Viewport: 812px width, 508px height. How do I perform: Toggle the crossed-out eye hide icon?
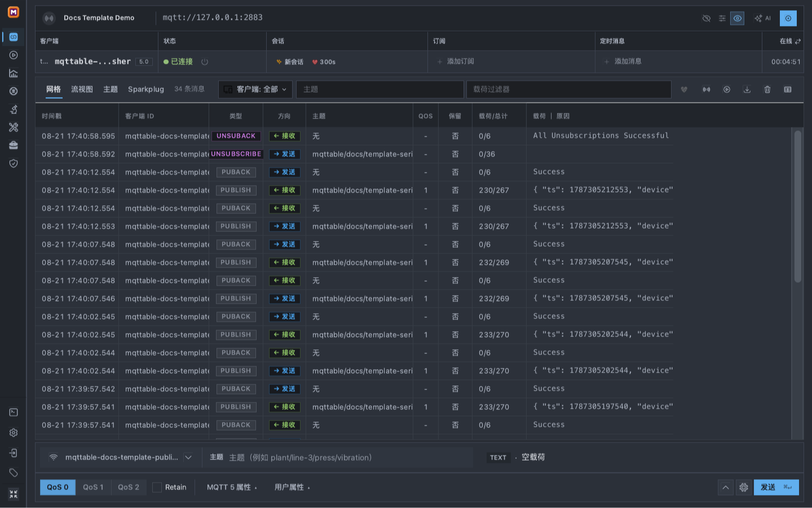tap(707, 19)
